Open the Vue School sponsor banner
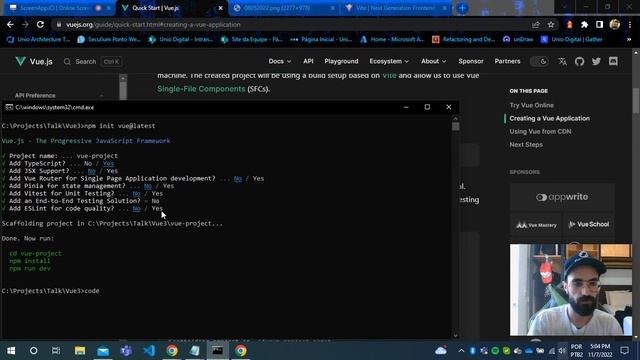The height and width of the screenshot is (360, 640). (589, 224)
